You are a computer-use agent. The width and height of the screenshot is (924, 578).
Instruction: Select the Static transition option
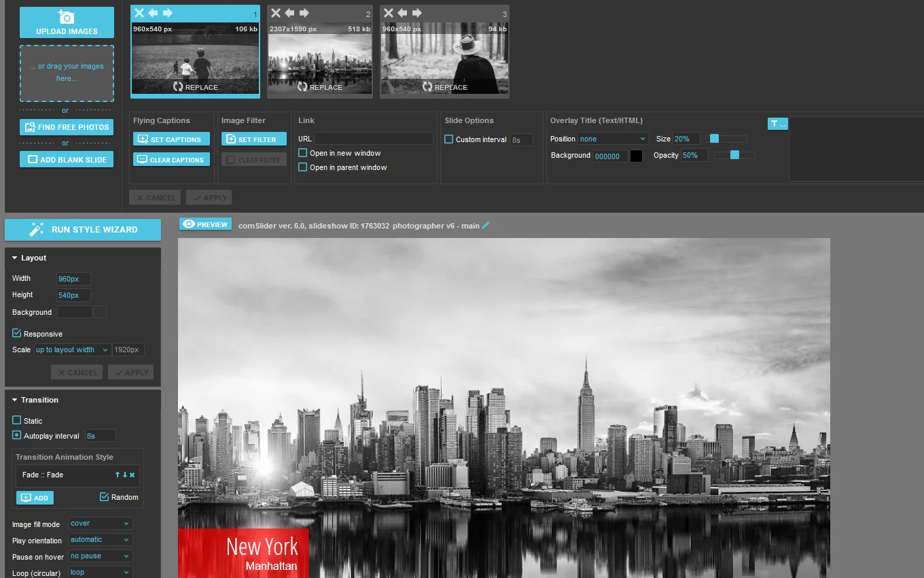coord(17,421)
